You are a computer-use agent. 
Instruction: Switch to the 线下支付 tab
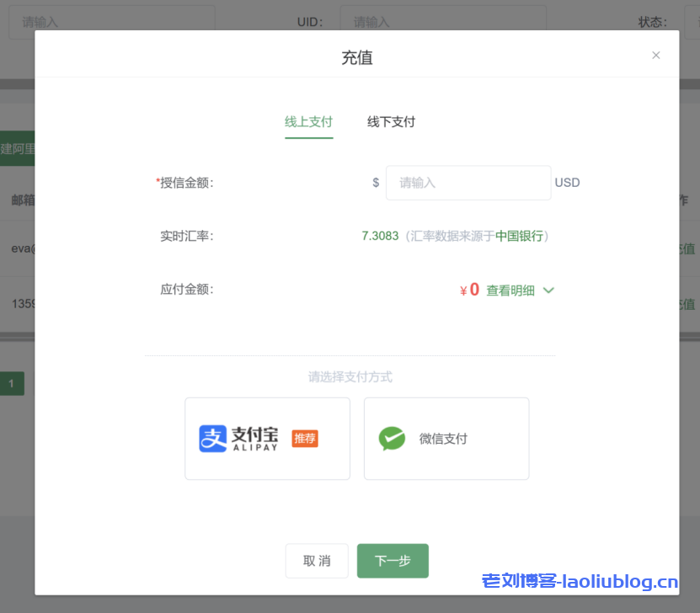point(391,121)
